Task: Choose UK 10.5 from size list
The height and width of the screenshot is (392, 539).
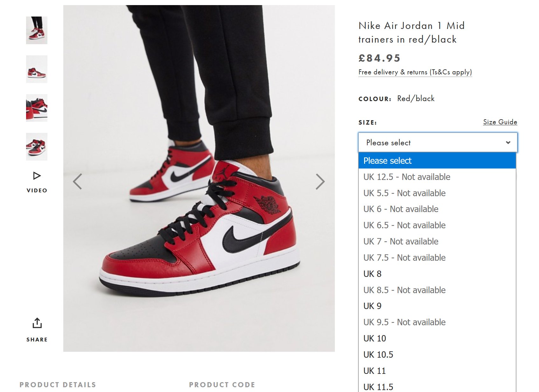Action: [x=437, y=354]
